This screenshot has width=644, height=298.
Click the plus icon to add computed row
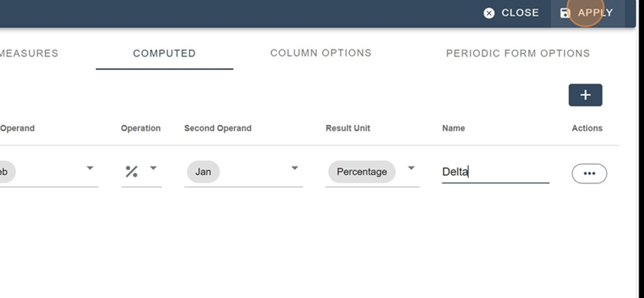click(585, 95)
